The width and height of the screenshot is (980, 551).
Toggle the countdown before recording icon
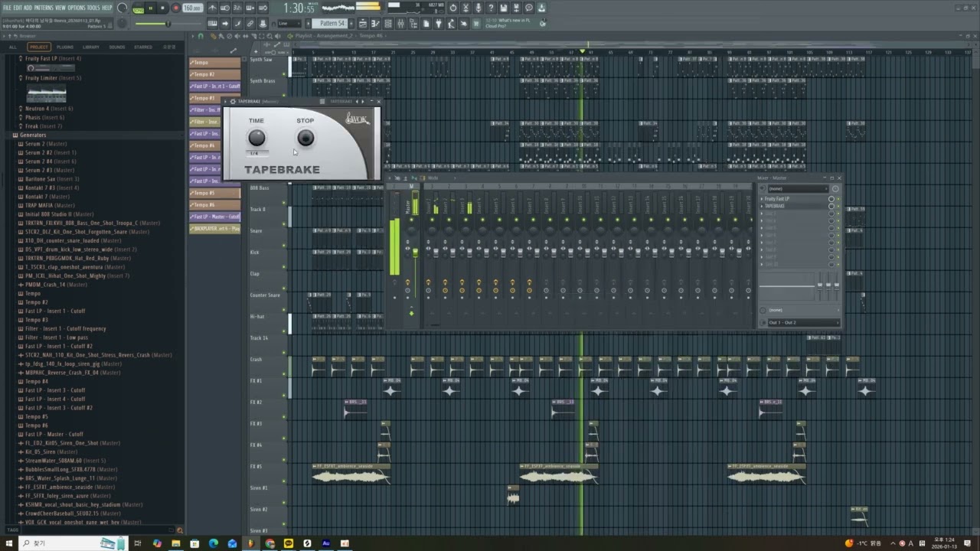point(237,8)
